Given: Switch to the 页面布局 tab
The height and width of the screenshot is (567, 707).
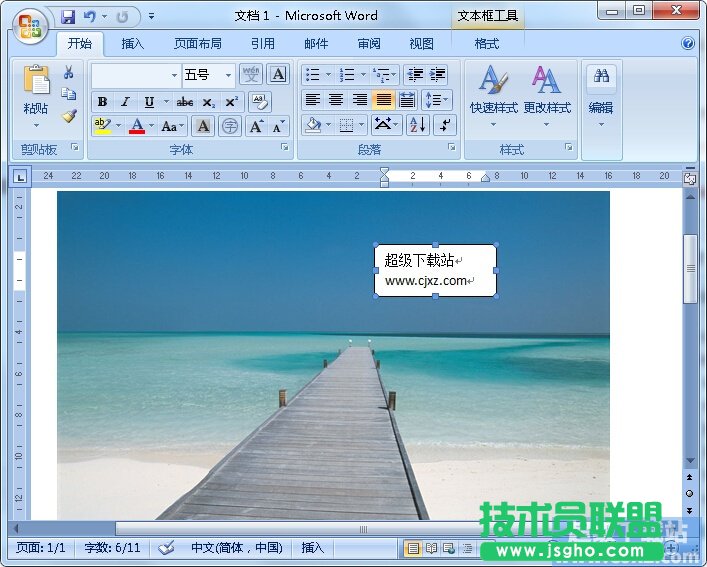Looking at the screenshot, I should click(x=198, y=44).
